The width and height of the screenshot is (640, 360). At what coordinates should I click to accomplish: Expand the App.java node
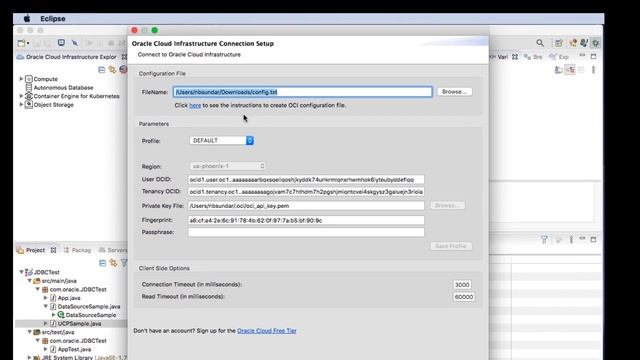pos(46,298)
